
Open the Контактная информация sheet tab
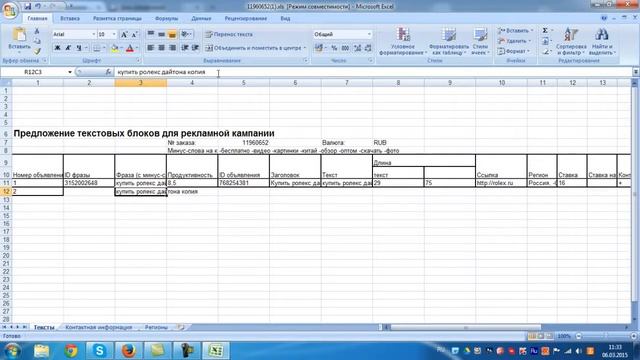click(x=99, y=327)
